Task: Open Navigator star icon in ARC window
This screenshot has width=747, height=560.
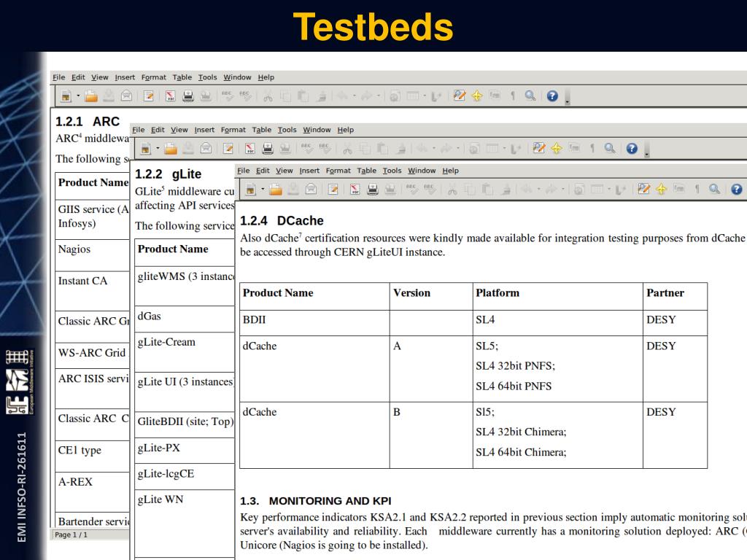Action: [477, 96]
